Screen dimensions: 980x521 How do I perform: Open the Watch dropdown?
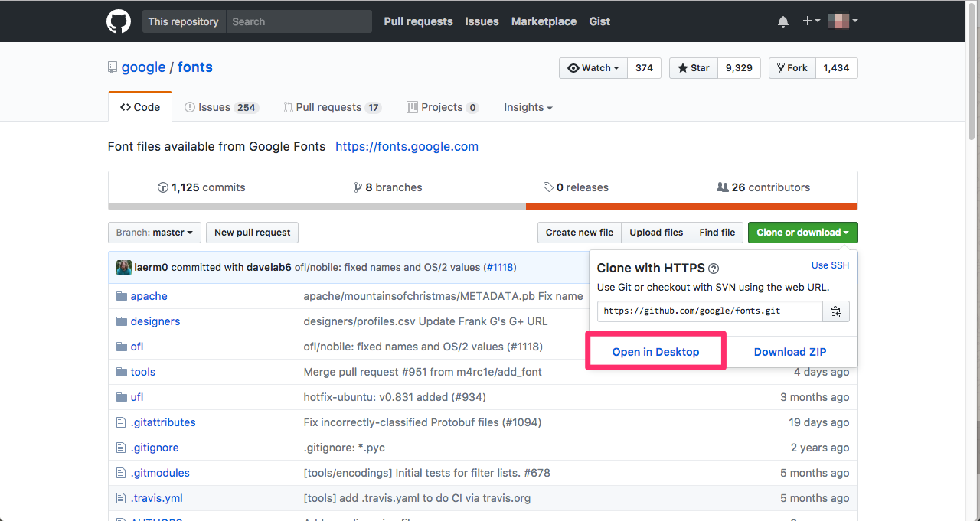(593, 68)
